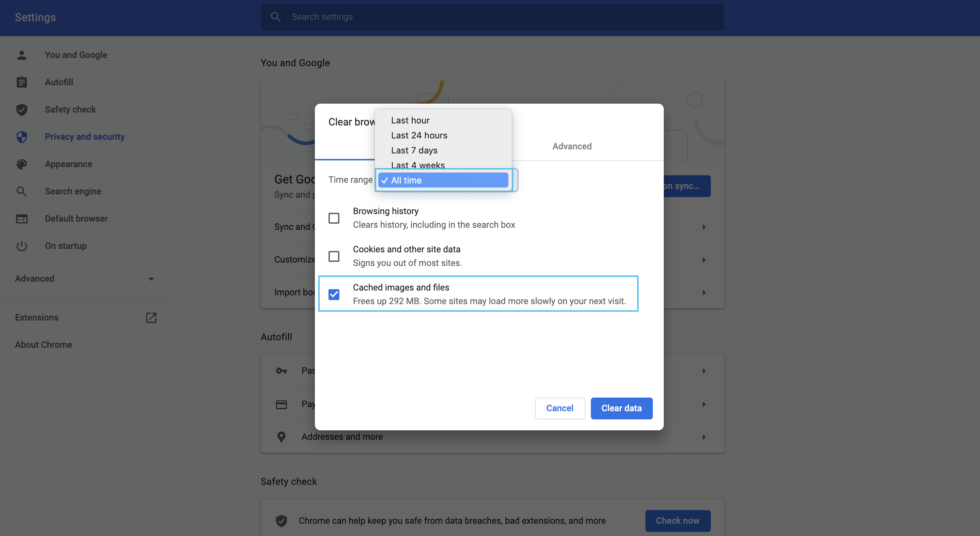Screen dimensions: 980x536
Task: Click the arrow on the Passwords row
Action: (704, 371)
